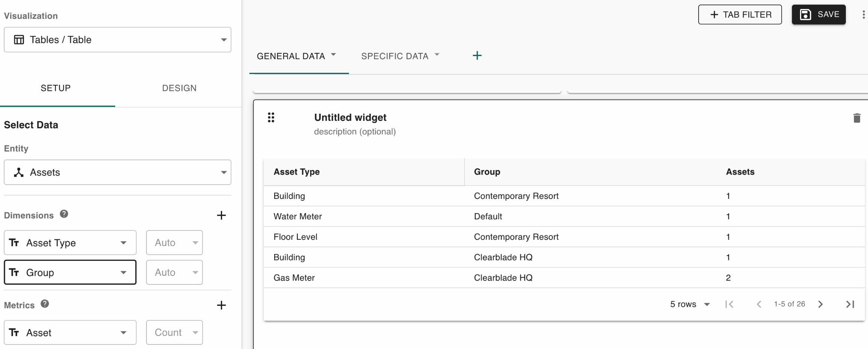Change the Count aggregation dropdown
Image resolution: width=868 pixels, height=349 pixels.
(174, 332)
